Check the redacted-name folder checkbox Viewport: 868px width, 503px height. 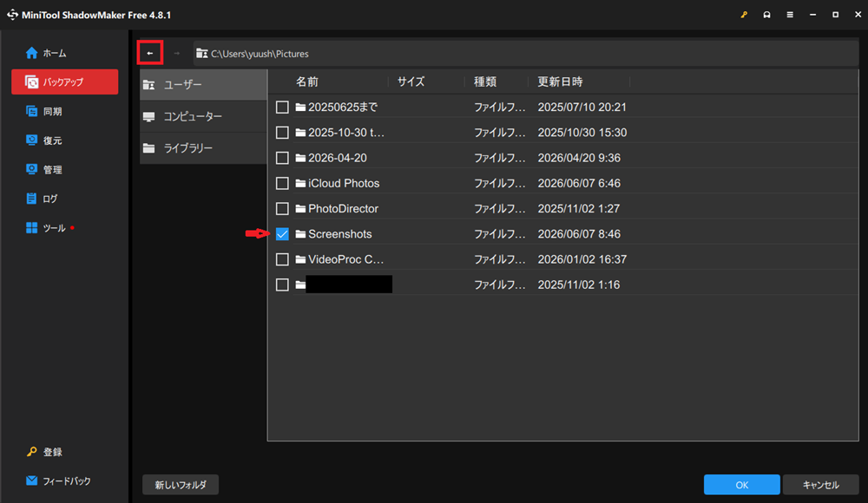click(x=282, y=284)
